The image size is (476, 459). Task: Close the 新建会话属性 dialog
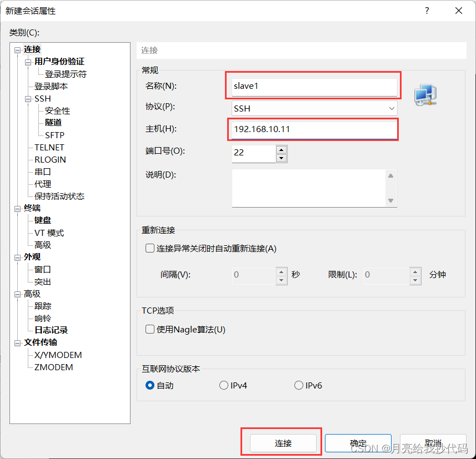(459, 11)
